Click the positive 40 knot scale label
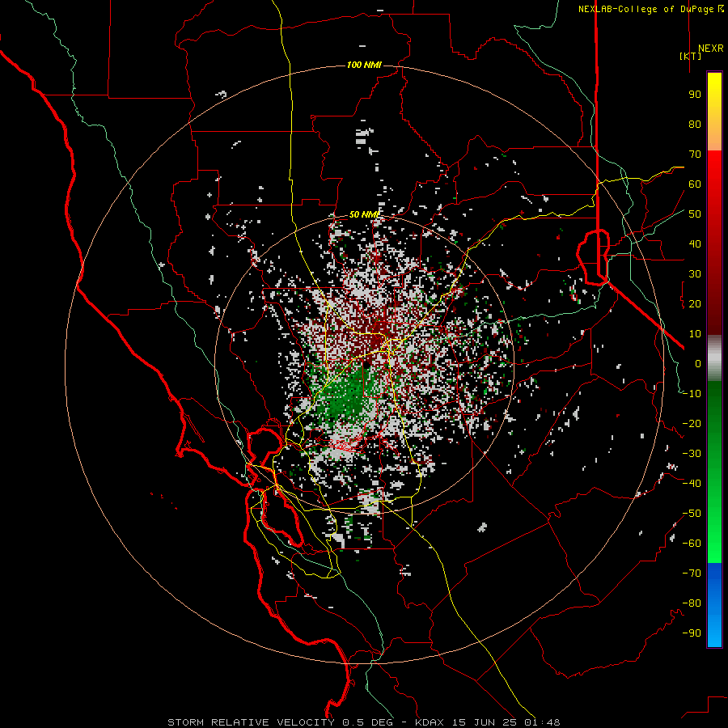The width and height of the screenshot is (728, 728). [695, 243]
